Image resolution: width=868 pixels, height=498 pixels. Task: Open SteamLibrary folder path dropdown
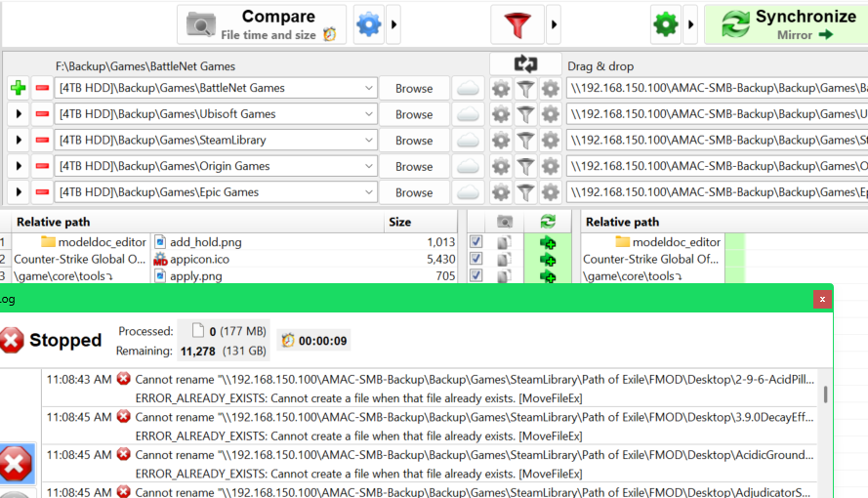click(x=369, y=140)
